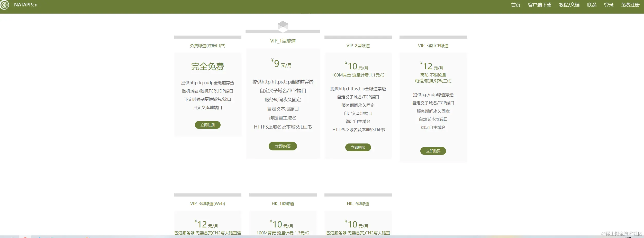Image resolution: width=644 pixels, height=238 pixels.
Task: Select the VIP_3型隧道(Web) card title
Action: click(208, 203)
